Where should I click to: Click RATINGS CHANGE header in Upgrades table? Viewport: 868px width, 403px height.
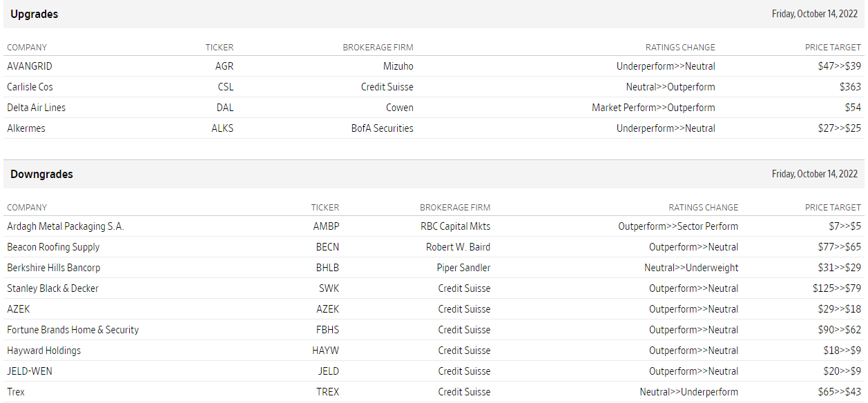680,48
